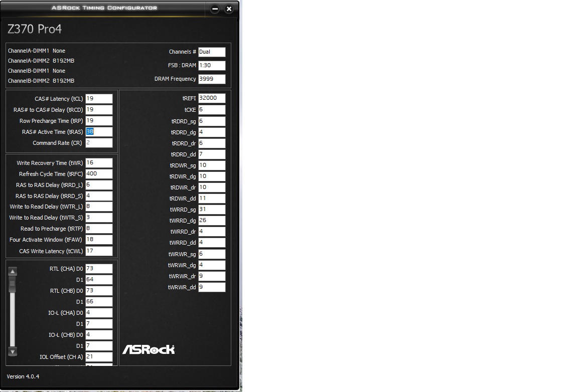Select the tWRWR_sg field
The width and height of the screenshot is (578, 392).
pyautogui.click(x=212, y=254)
